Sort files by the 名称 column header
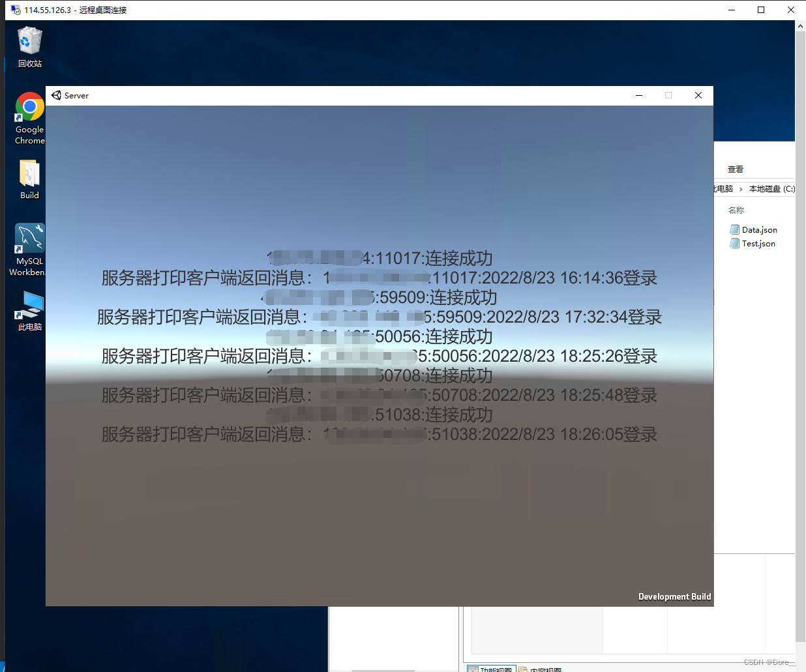This screenshot has width=806, height=672. [736, 210]
